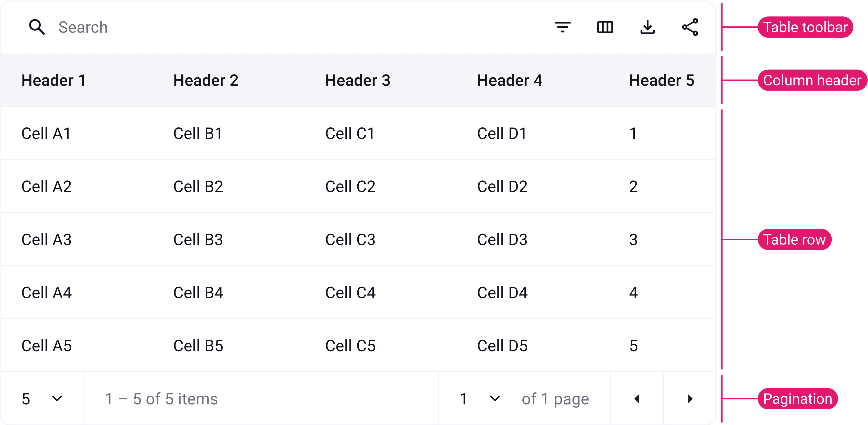Sort by the Header 1 column
This screenshot has width=868, height=425.
pyautogui.click(x=53, y=80)
